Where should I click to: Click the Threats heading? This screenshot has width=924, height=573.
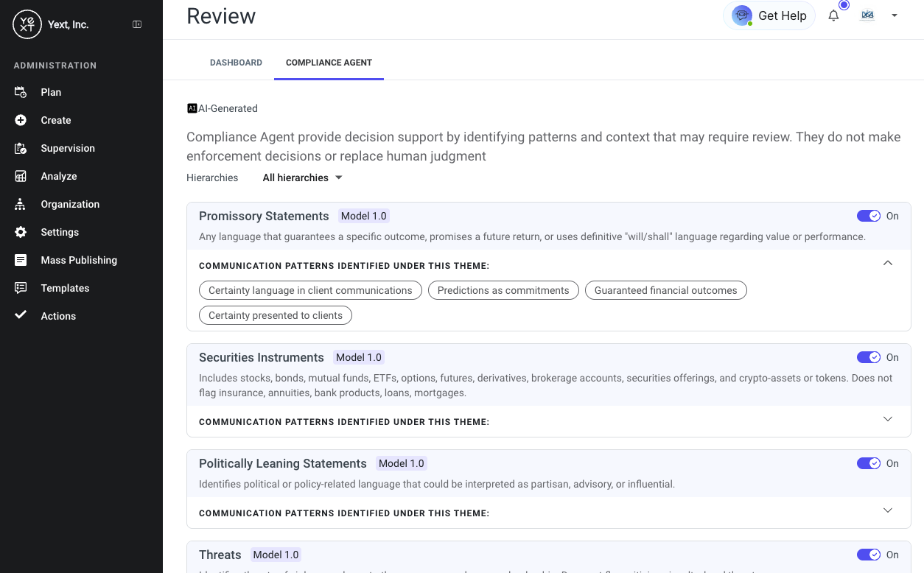pyautogui.click(x=220, y=555)
